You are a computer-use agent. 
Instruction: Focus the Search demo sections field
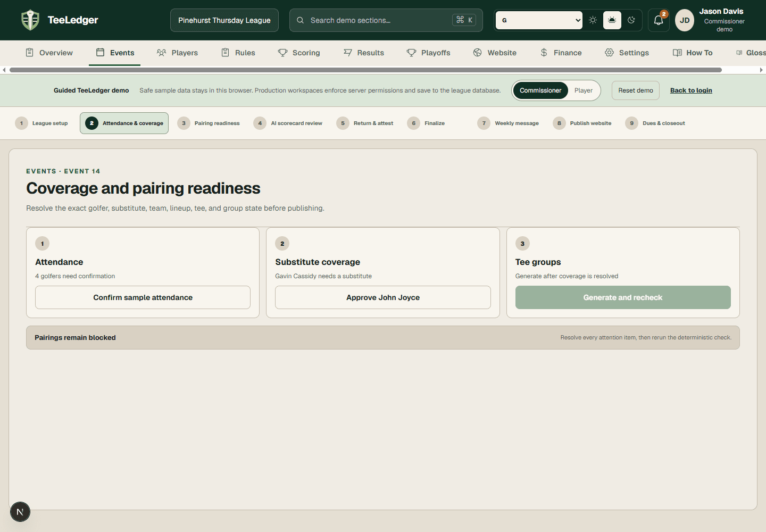(x=386, y=20)
